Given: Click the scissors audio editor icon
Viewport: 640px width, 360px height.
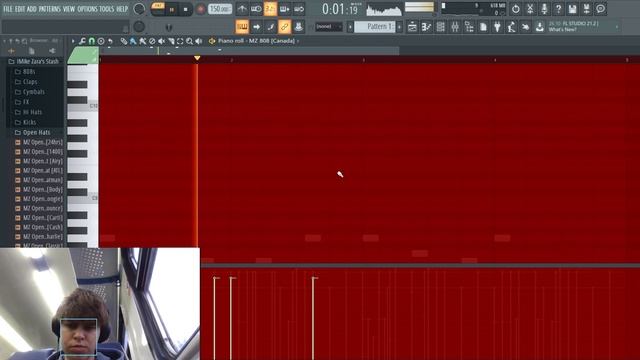Looking at the screenshot, I should pyautogui.click(x=530, y=9).
